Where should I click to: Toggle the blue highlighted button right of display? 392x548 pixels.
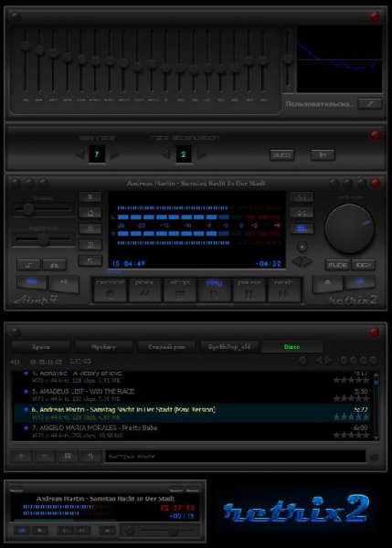(x=302, y=229)
